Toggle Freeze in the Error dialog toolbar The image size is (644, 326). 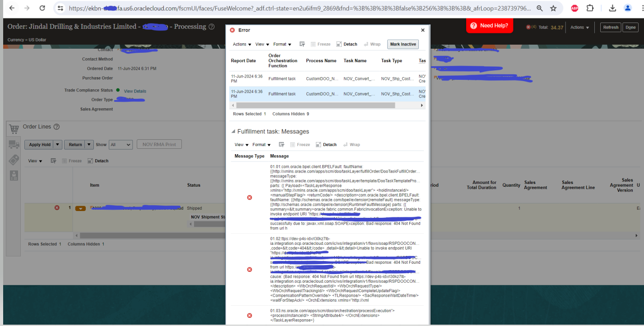320,44
